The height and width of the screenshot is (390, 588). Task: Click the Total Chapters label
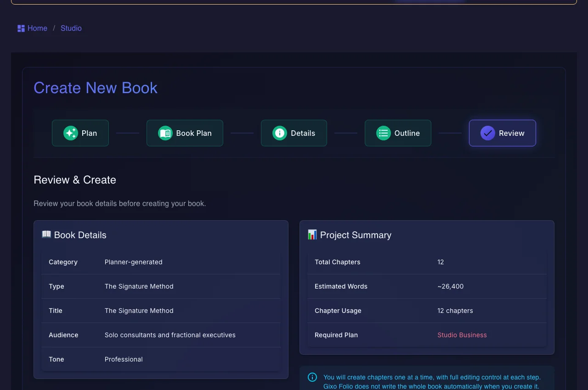338,262
